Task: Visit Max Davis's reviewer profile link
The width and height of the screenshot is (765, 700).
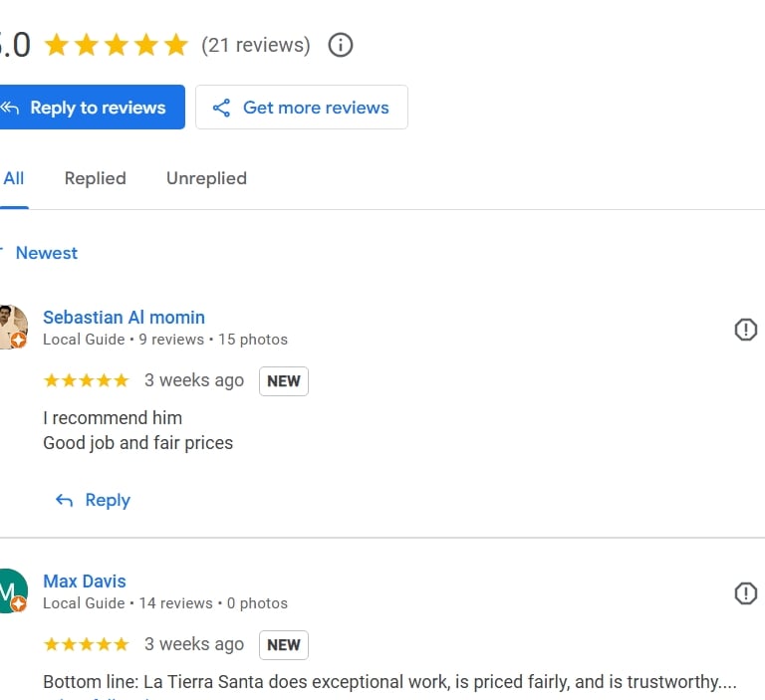Action: click(x=85, y=582)
